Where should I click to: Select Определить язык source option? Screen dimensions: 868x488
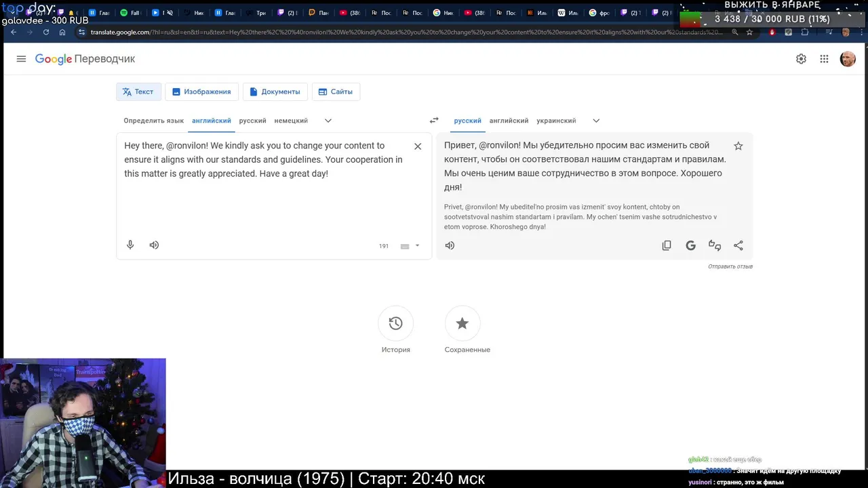click(x=153, y=121)
